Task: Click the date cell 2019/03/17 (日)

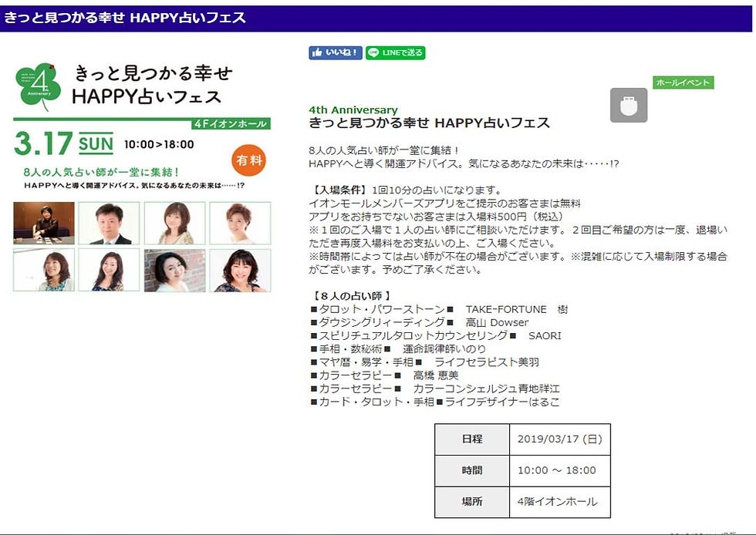Action: (x=560, y=439)
